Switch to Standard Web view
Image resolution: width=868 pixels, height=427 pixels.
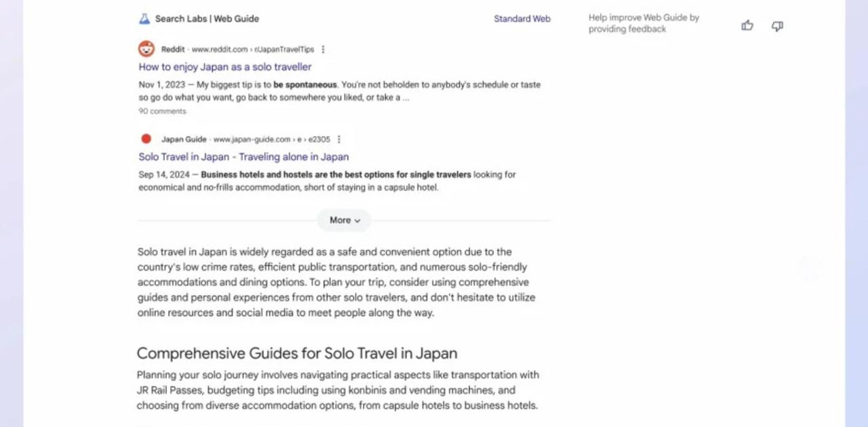click(521, 19)
